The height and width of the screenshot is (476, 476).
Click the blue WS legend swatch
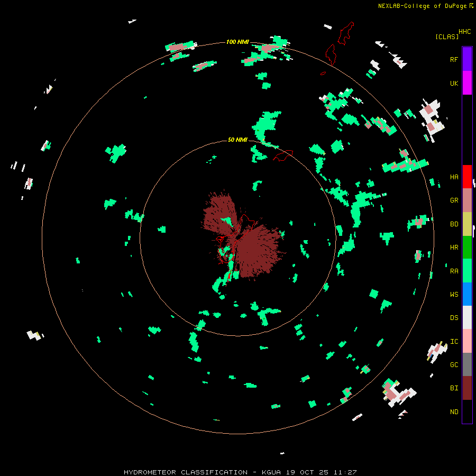tap(467, 294)
